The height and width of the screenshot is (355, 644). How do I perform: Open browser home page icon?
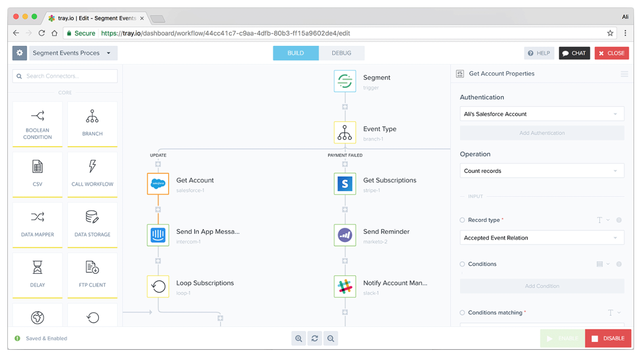55,33
